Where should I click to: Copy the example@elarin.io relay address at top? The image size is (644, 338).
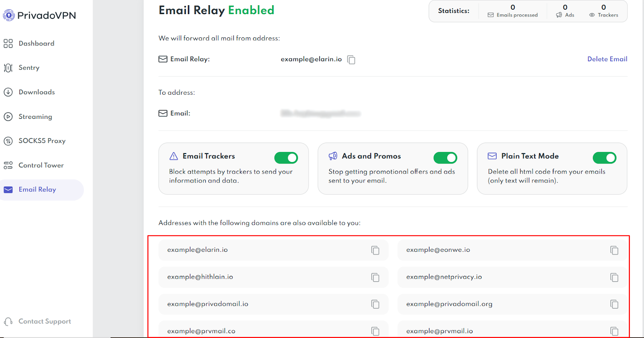point(351,60)
